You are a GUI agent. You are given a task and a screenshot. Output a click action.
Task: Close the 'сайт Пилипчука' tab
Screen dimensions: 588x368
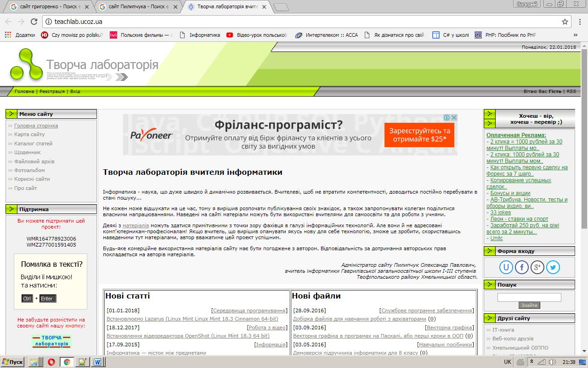[176, 7]
